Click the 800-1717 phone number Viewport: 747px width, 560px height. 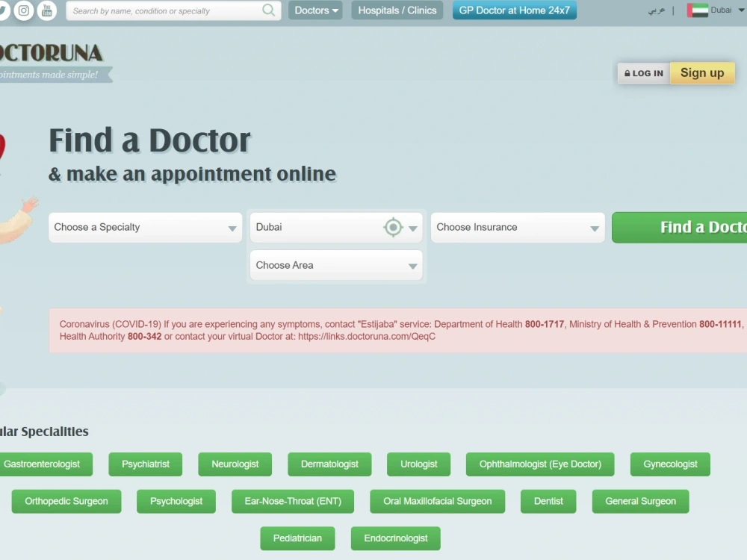tap(545, 324)
